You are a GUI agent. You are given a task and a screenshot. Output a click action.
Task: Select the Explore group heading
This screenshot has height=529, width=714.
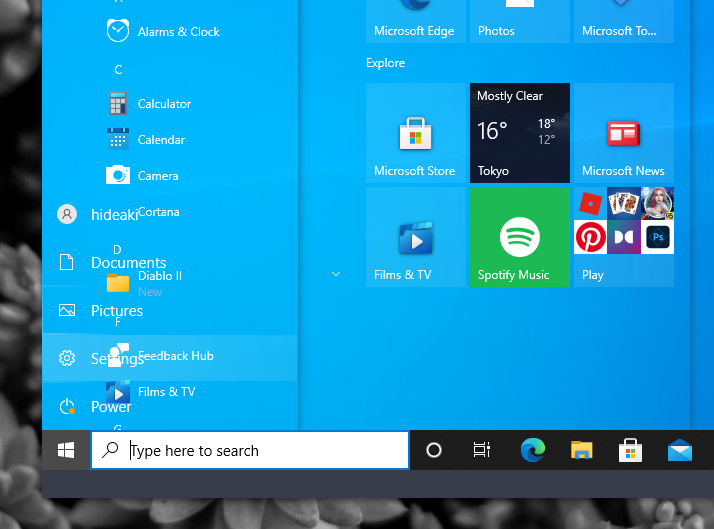coord(385,63)
